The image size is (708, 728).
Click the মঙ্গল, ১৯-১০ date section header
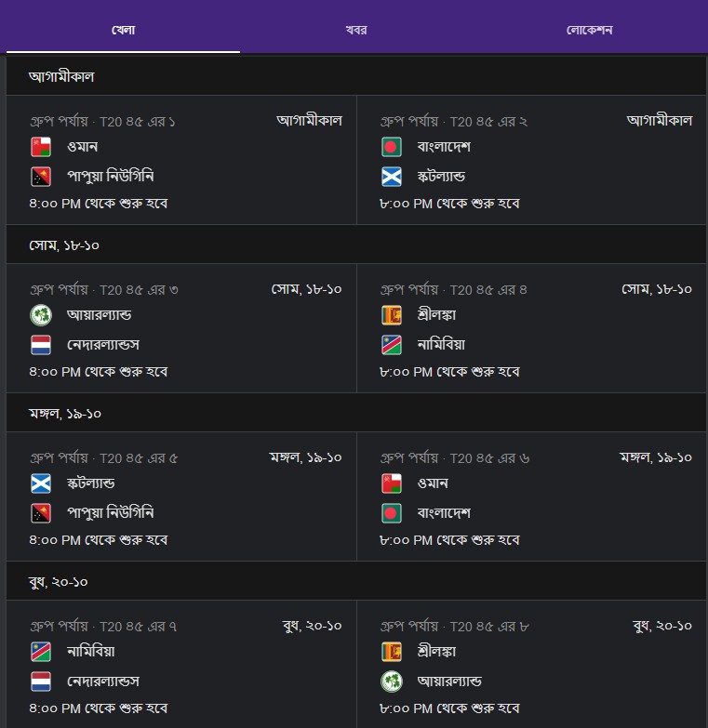[x=356, y=413]
